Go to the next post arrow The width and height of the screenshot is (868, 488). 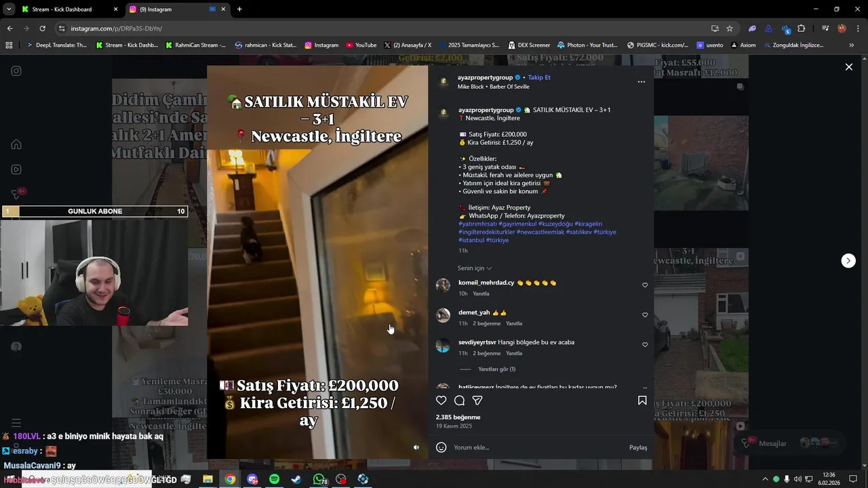(848, 261)
